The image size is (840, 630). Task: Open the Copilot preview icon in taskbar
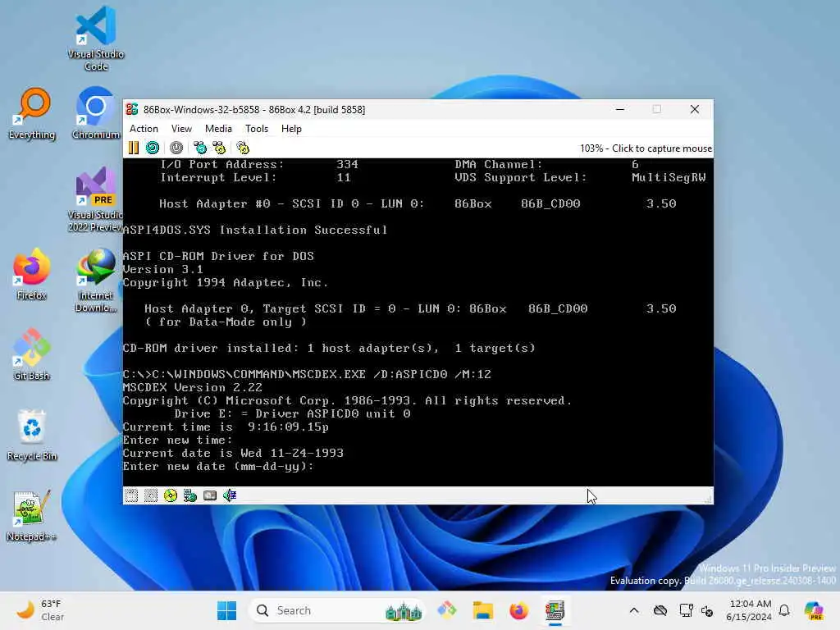[x=814, y=610]
